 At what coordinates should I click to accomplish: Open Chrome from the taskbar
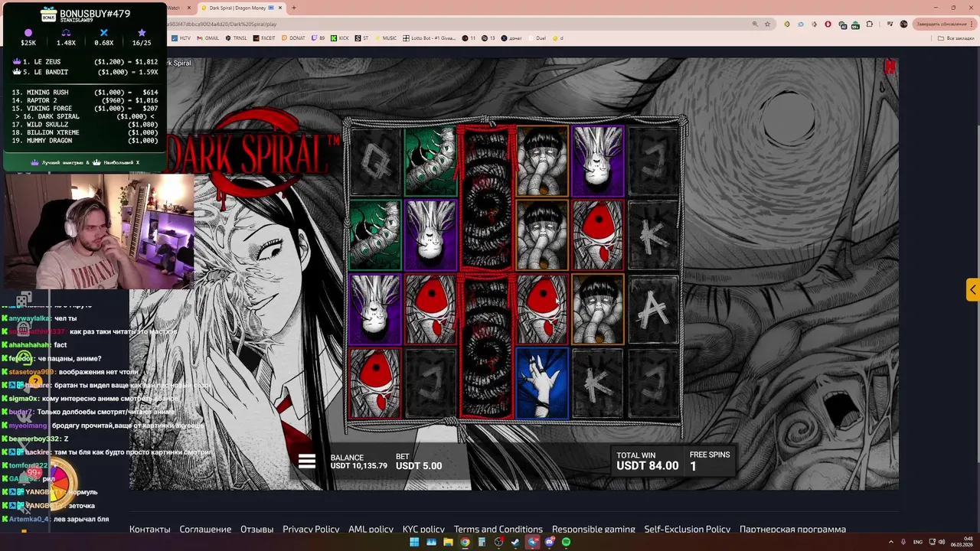tap(465, 542)
